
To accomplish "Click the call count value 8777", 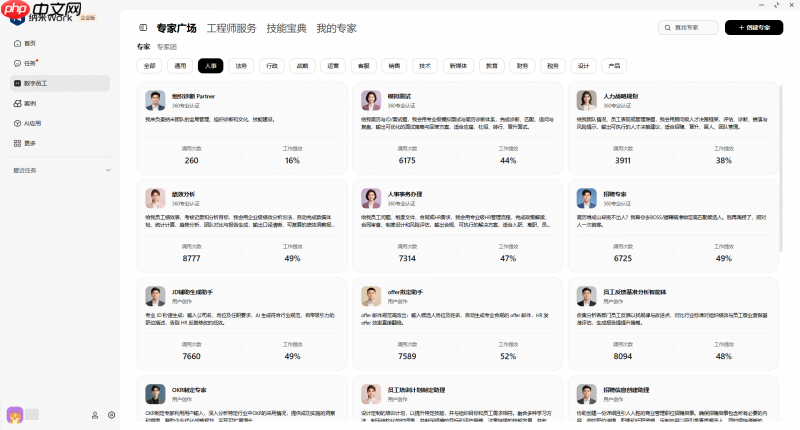I will (x=191, y=259).
